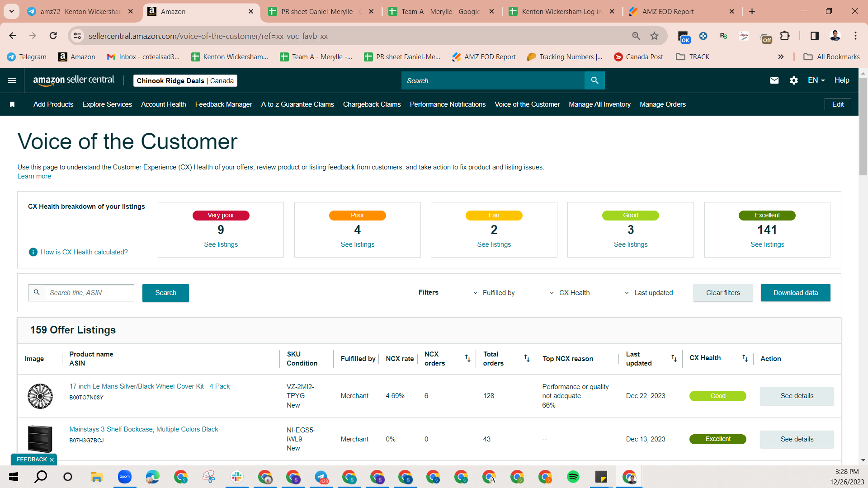This screenshot has height=488, width=868.
Task: See listings under Excellent
Action: [x=767, y=244]
